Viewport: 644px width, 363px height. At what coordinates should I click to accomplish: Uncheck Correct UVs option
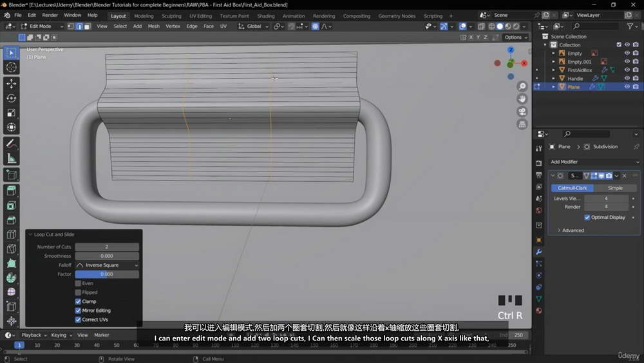[x=78, y=319]
